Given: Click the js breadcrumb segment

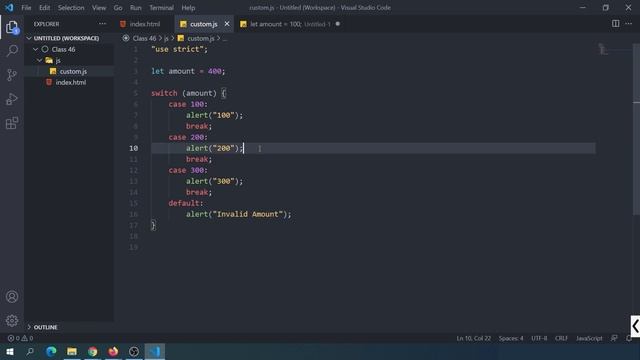Looking at the screenshot, I should [x=166, y=38].
